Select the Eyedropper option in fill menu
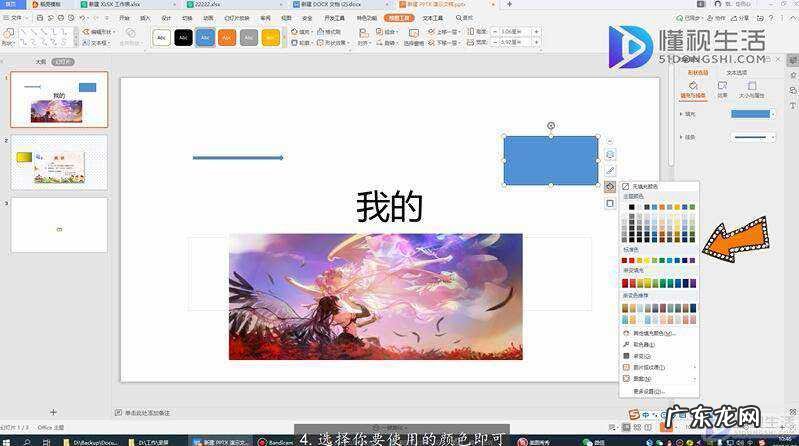 click(x=639, y=345)
